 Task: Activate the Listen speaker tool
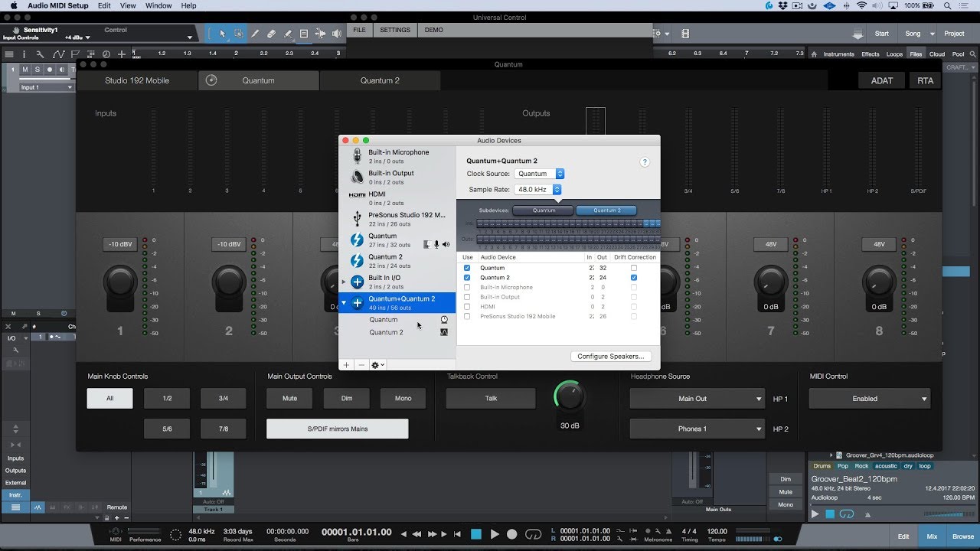(335, 34)
